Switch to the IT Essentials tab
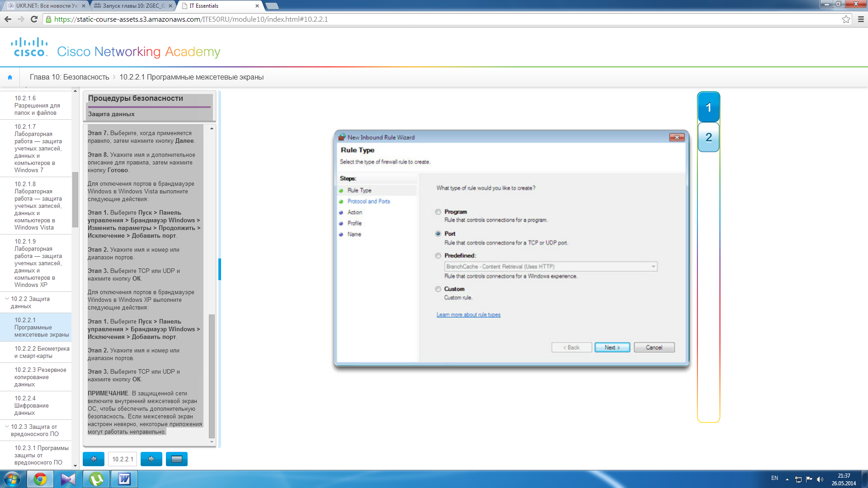This screenshot has width=868, height=488. pyautogui.click(x=219, y=6)
